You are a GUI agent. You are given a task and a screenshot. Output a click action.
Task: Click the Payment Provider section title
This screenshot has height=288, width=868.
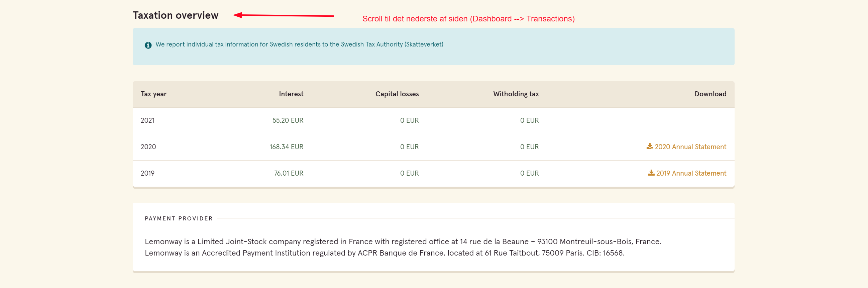click(179, 218)
